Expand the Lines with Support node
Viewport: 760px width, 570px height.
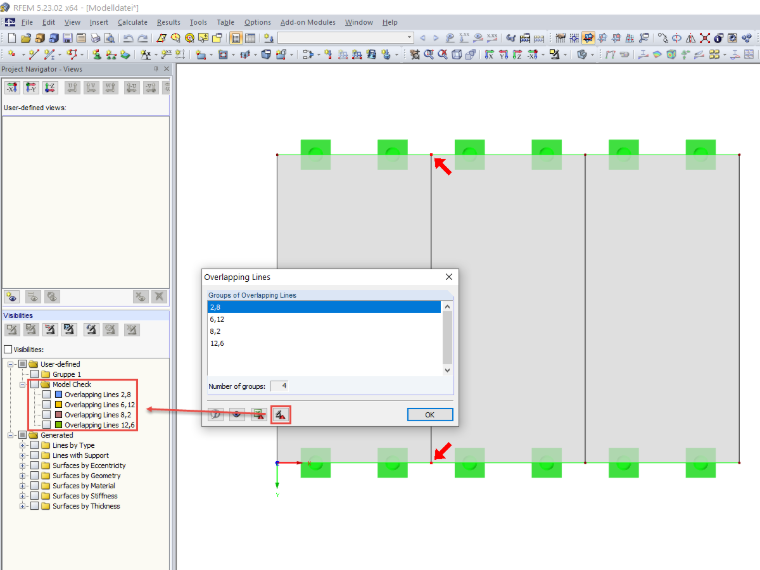pyautogui.click(x=22, y=455)
